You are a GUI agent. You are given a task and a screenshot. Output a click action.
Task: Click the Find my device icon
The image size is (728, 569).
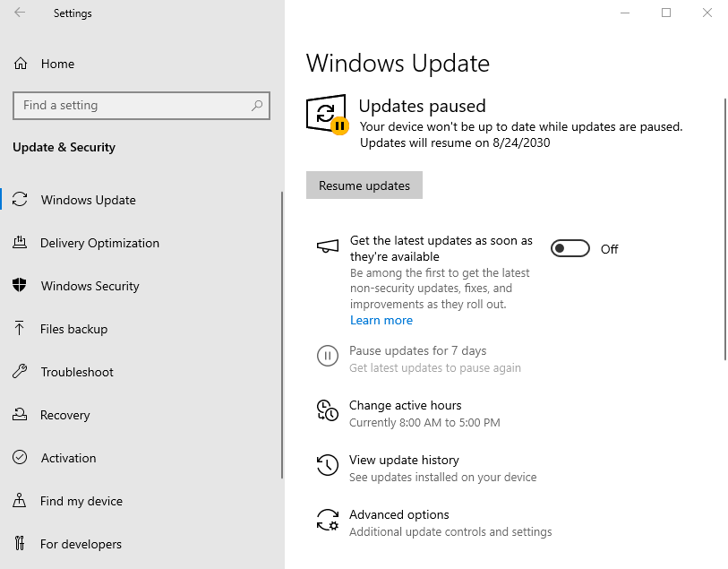tap(20, 500)
